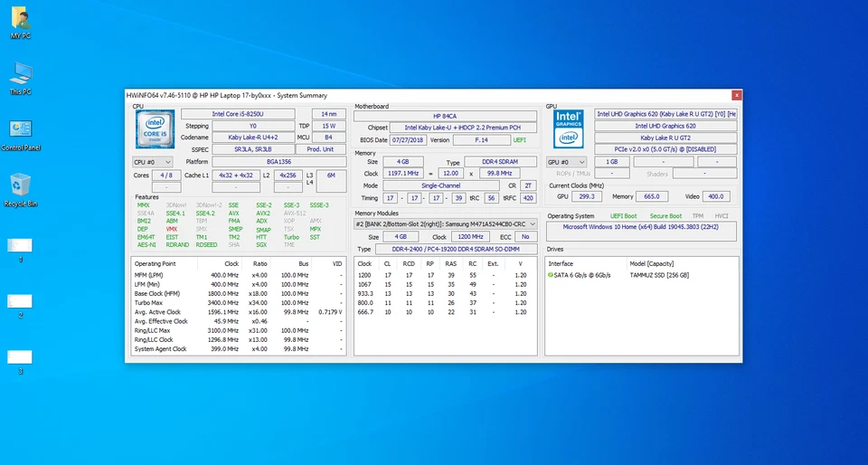This screenshot has height=465, width=868.
Task: Click the 0.7179 V VID value
Action: click(331, 312)
